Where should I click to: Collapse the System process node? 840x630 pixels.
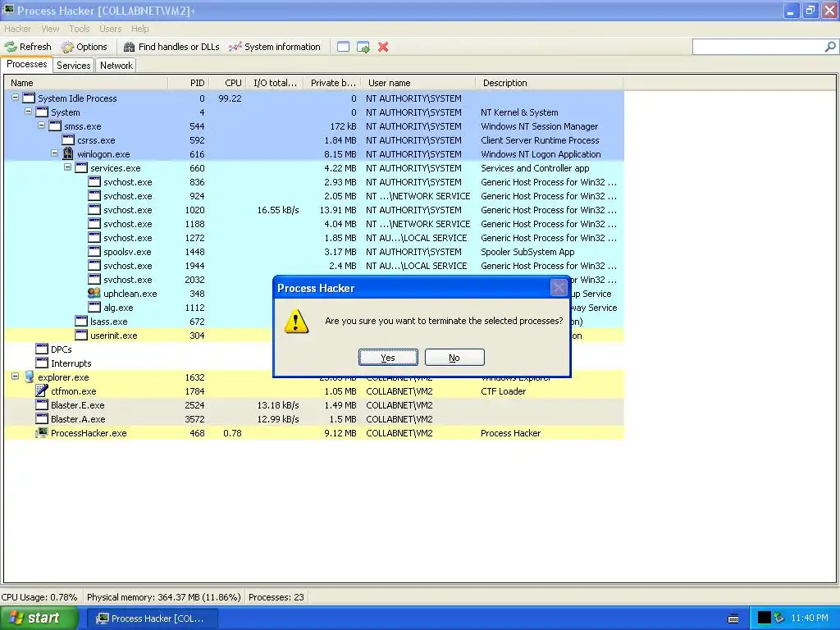(x=29, y=112)
